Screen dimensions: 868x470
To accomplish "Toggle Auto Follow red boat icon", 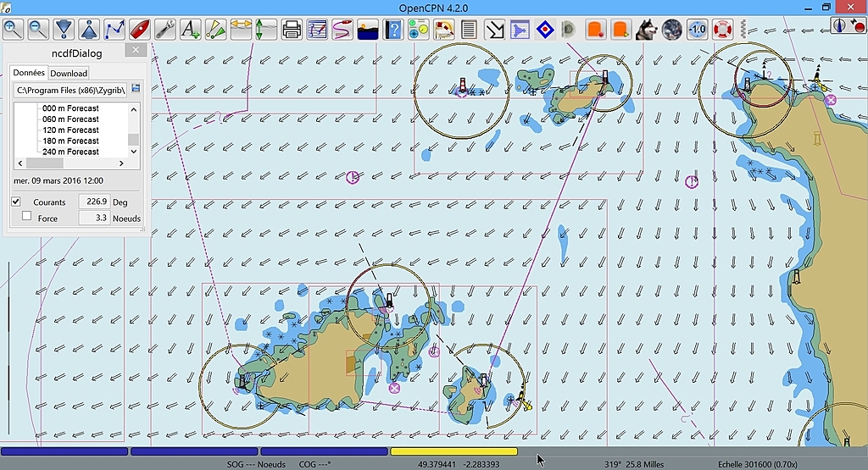I will pyautogui.click(x=140, y=29).
